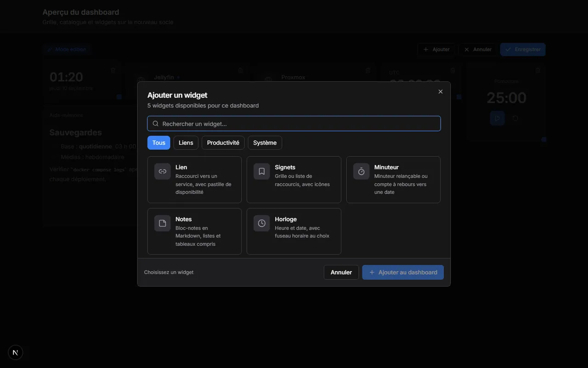Click the Minuteur stopwatch icon

(x=361, y=172)
